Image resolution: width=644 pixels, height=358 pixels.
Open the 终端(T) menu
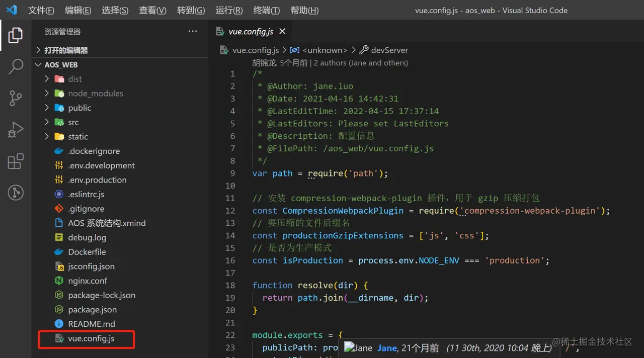point(267,11)
